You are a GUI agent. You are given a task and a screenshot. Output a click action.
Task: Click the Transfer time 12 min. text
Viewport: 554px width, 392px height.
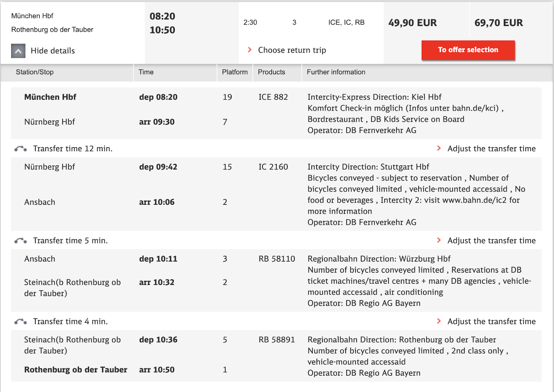73,149
